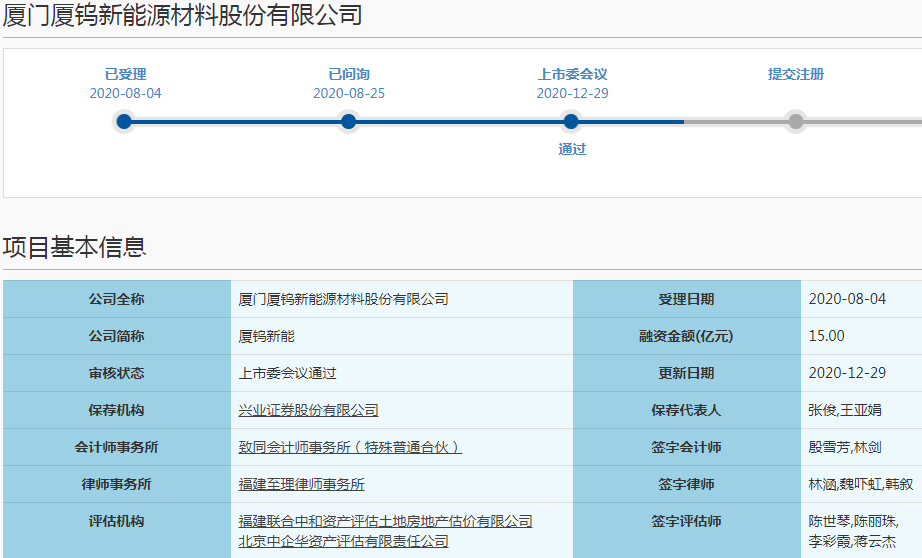Select the 已问询 stage label
Screen dimensions: 922x558
click(348, 74)
